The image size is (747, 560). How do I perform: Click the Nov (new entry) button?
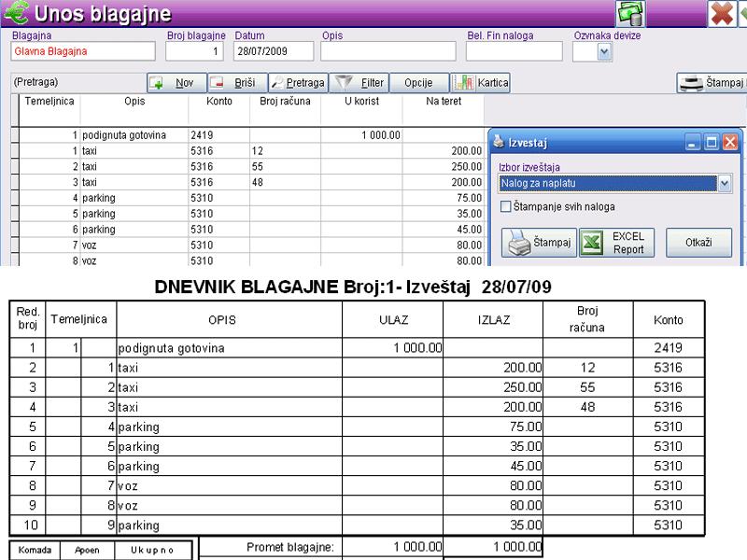tap(175, 83)
